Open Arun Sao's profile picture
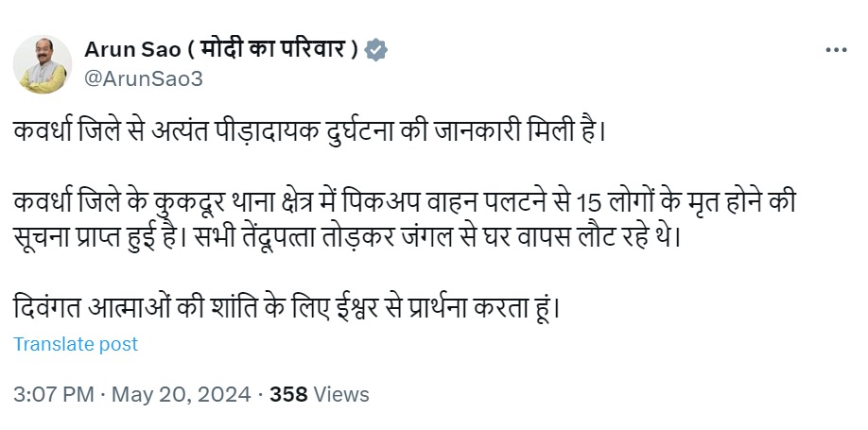This screenshot has height=430, width=868. pos(43,65)
